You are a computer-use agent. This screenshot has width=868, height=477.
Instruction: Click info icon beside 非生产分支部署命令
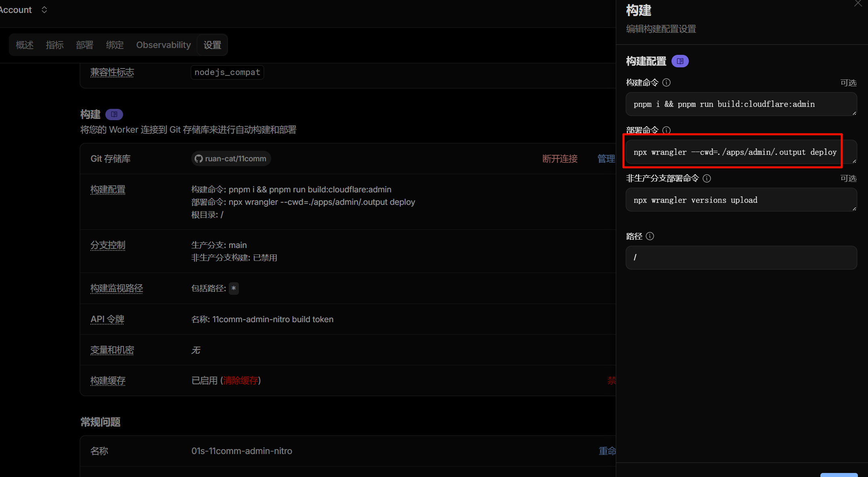[x=707, y=178]
